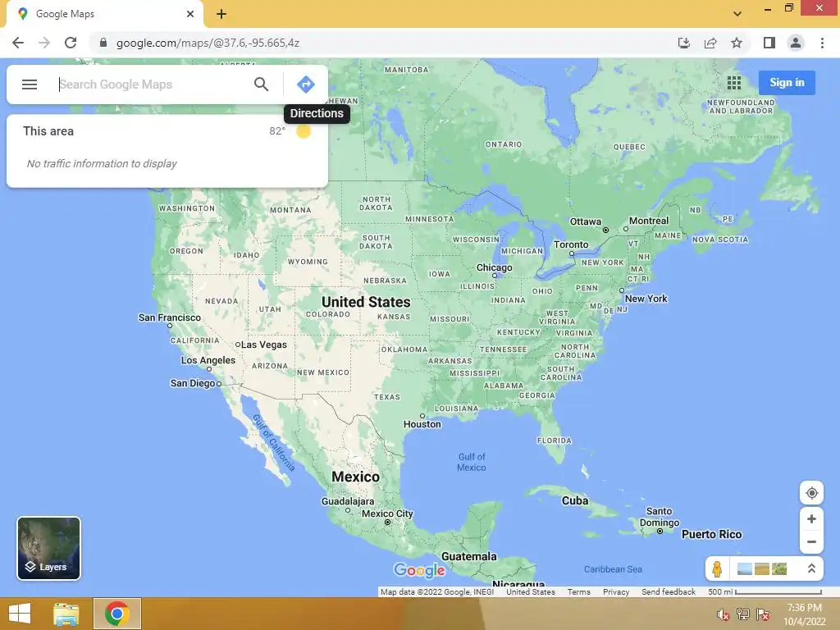Image resolution: width=840 pixels, height=630 pixels.
Task: Click the muted volume tray icon
Action: (x=723, y=614)
